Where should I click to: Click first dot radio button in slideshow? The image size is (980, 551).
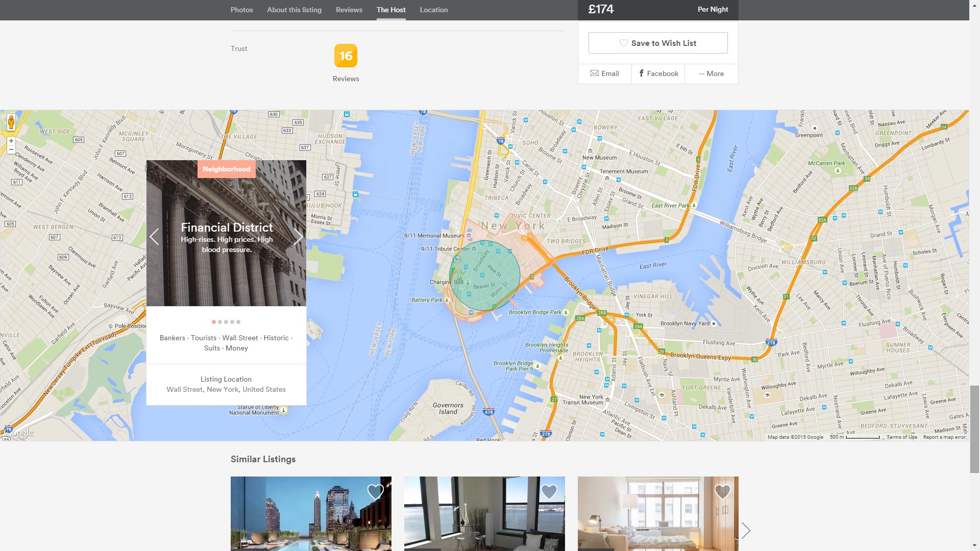[213, 321]
